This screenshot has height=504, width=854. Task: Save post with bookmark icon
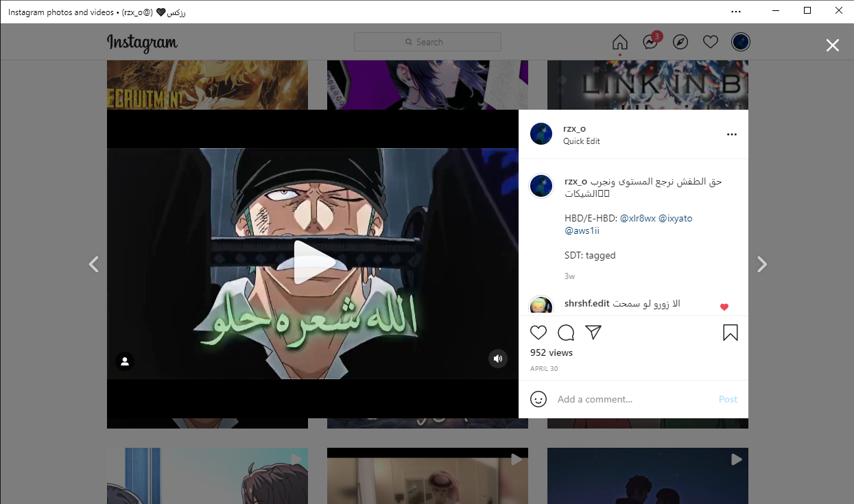pos(731,333)
